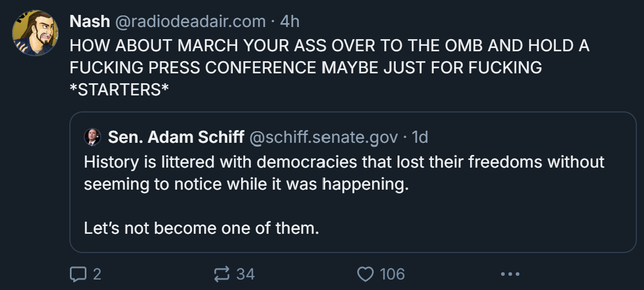Click the repost count 34
This screenshot has width=644, height=290.
click(245, 274)
